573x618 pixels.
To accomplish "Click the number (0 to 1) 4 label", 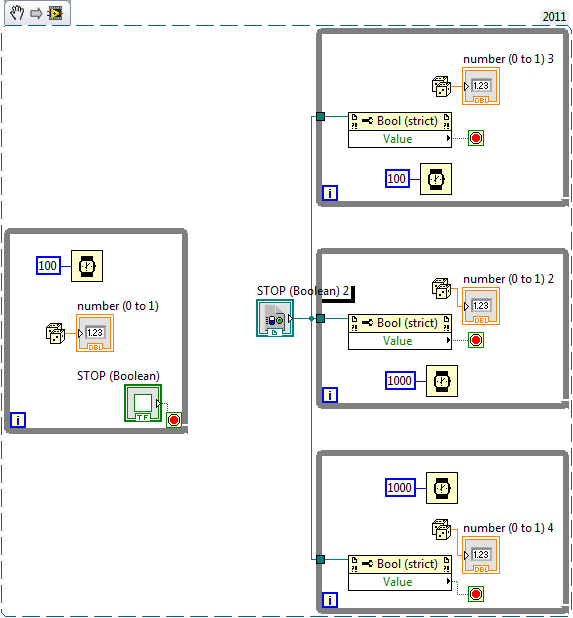I will (x=508, y=528).
